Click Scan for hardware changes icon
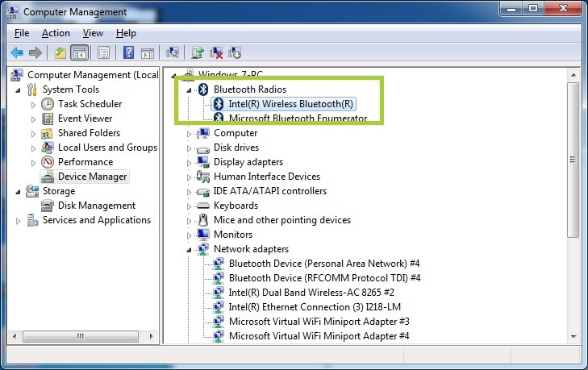Screen dimensions: 588x370 [173, 53]
